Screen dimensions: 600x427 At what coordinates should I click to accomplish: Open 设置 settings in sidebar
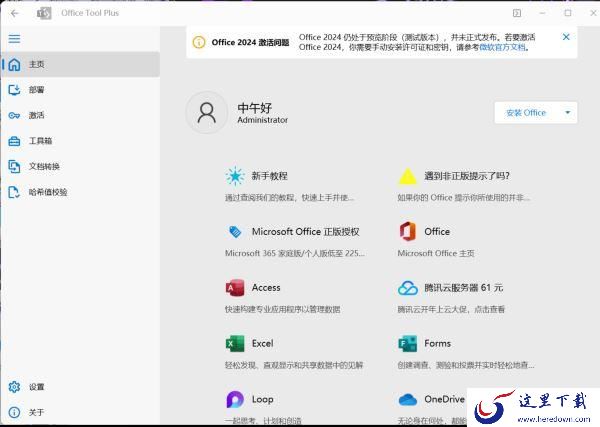(x=80, y=387)
